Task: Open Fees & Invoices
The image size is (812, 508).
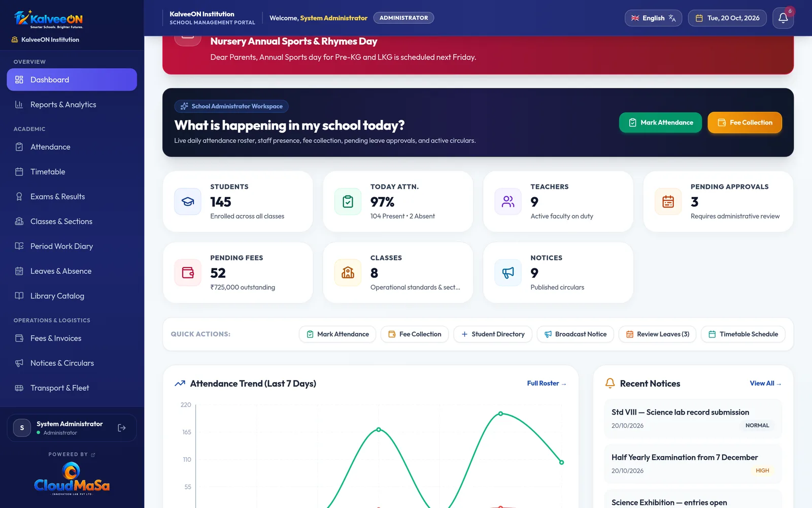Action: tap(72, 338)
